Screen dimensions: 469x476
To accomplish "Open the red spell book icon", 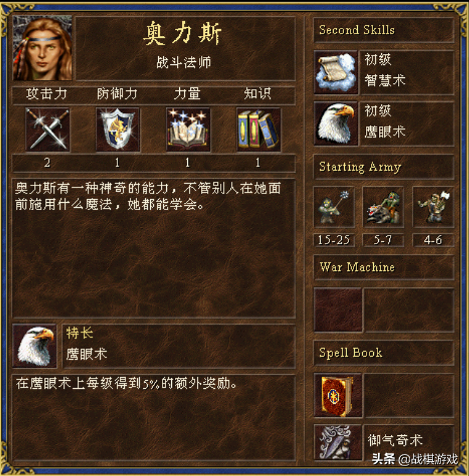I will (x=337, y=395).
